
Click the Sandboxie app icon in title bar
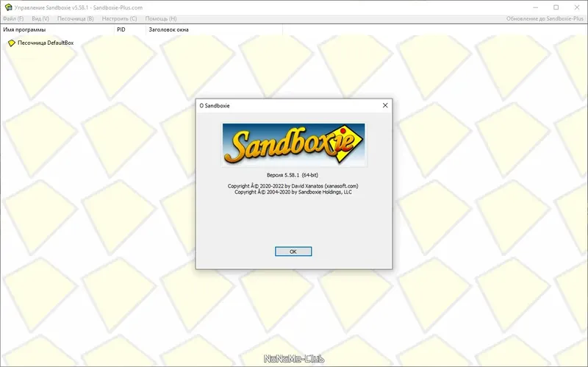point(8,7)
